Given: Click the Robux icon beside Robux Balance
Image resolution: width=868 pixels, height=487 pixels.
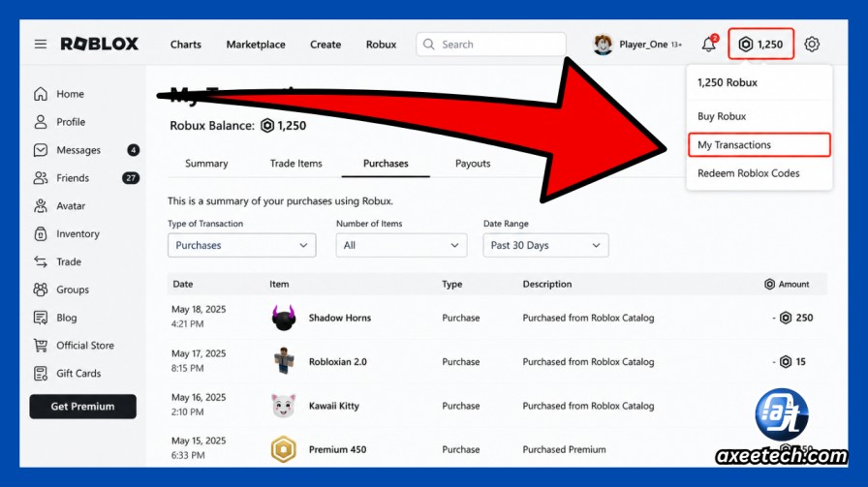Looking at the screenshot, I should click(267, 126).
